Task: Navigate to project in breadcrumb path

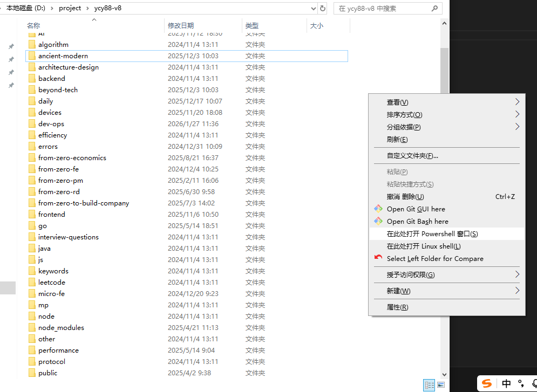Action: 70,8
